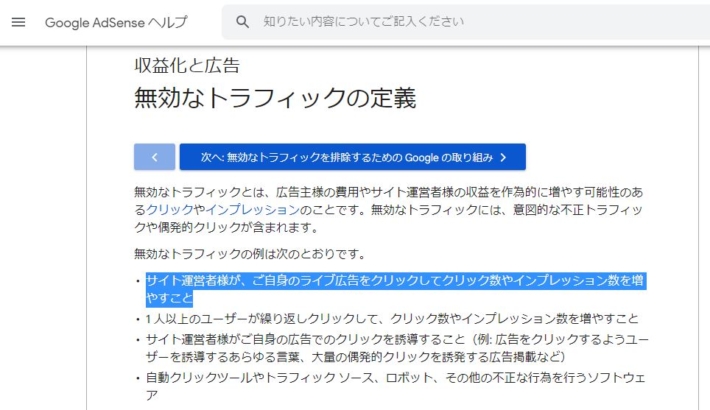The image size is (710, 410).
Task: Click heading 無効なトラフィックの定義
Action: (x=275, y=98)
